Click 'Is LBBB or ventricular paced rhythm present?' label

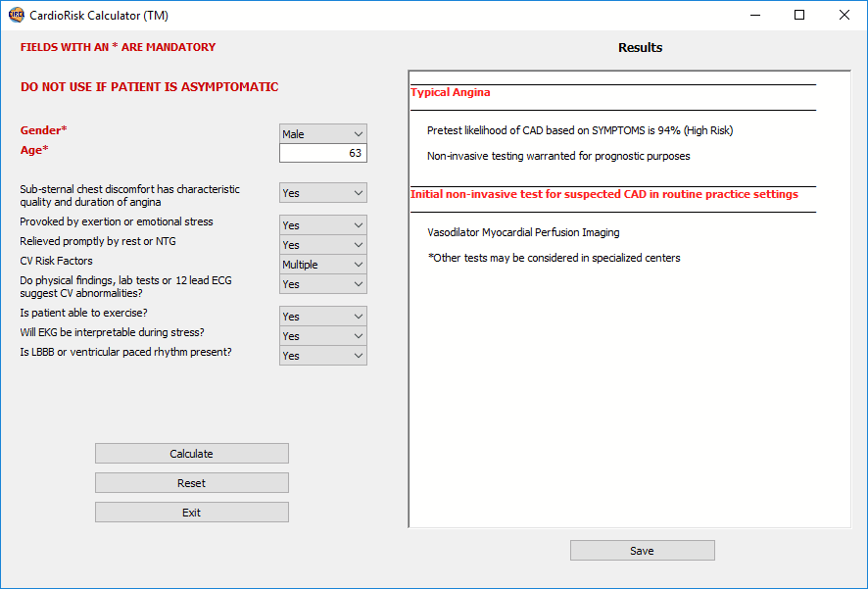125,352
